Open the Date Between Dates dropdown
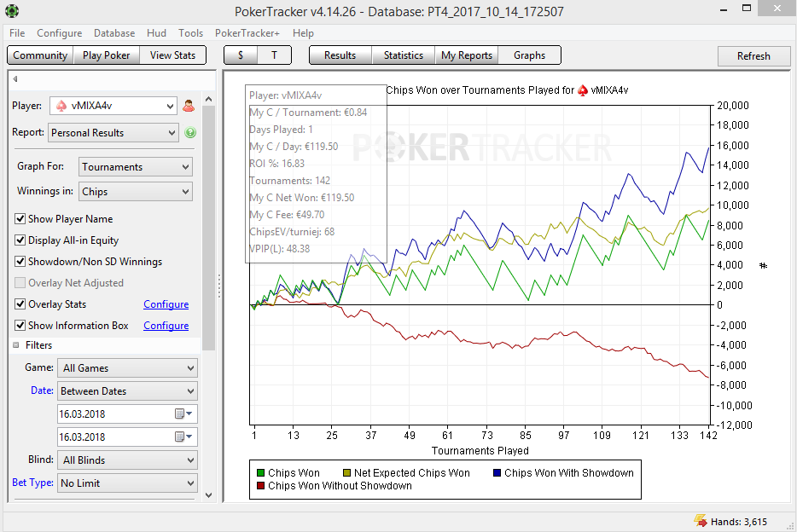The image size is (797, 532). [x=128, y=390]
